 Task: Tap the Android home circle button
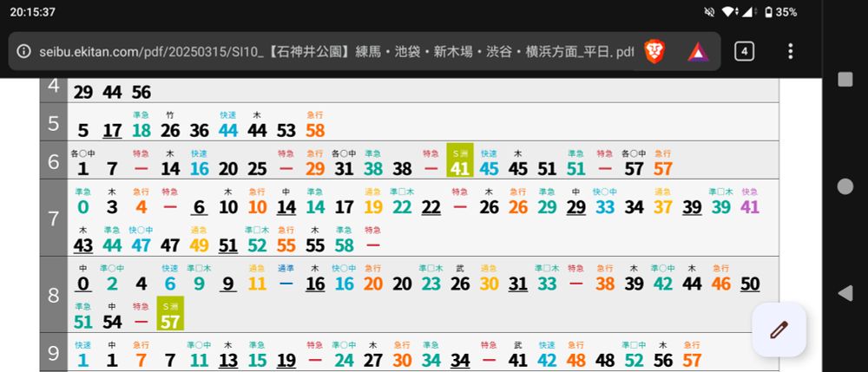(x=845, y=186)
